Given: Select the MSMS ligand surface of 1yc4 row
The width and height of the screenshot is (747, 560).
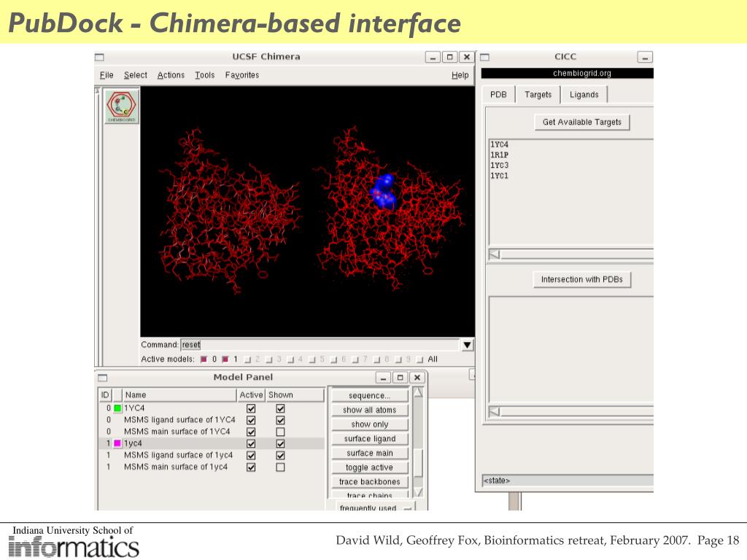Looking at the screenshot, I should [x=212, y=455].
